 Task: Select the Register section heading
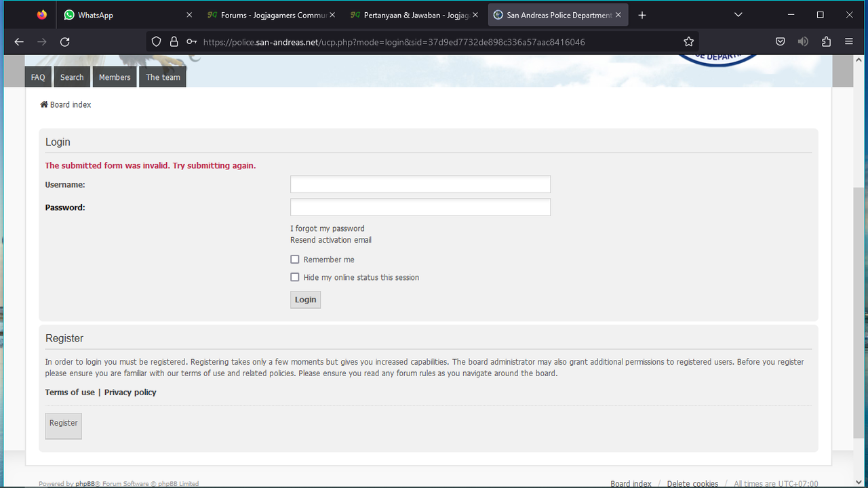64,338
